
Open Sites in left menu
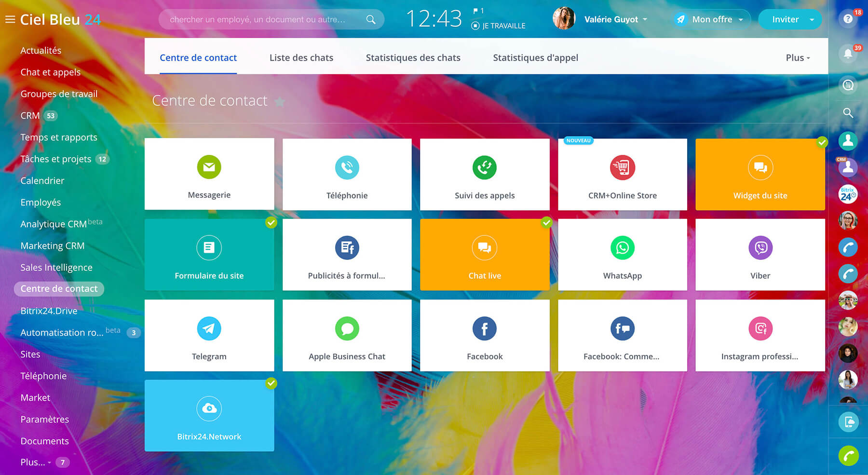[30, 354]
